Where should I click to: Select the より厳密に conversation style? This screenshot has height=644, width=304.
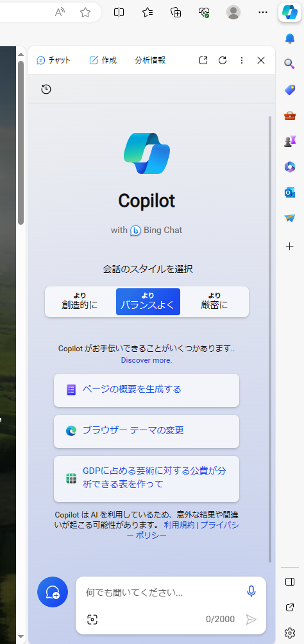214,302
